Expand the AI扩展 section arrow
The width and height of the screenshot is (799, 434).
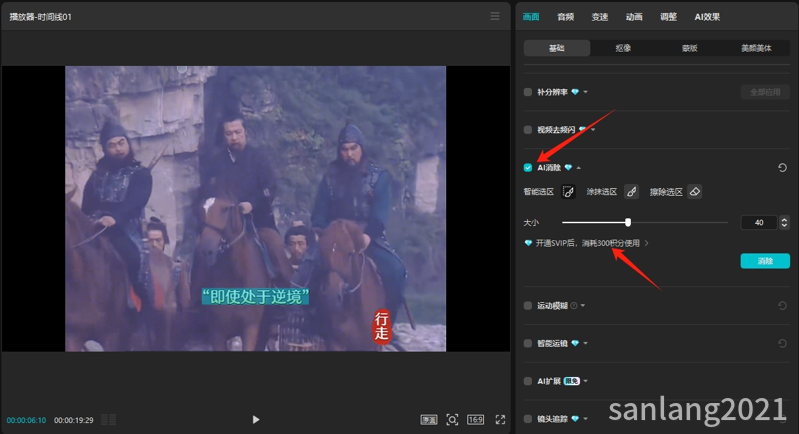click(x=585, y=381)
